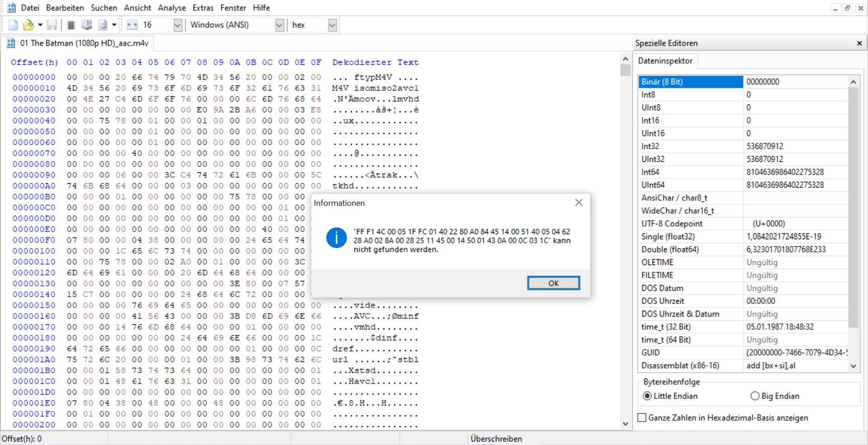This screenshot has width=868, height=445.
Task: Open the bytes per row dropdown showing 16
Action: click(x=178, y=25)
